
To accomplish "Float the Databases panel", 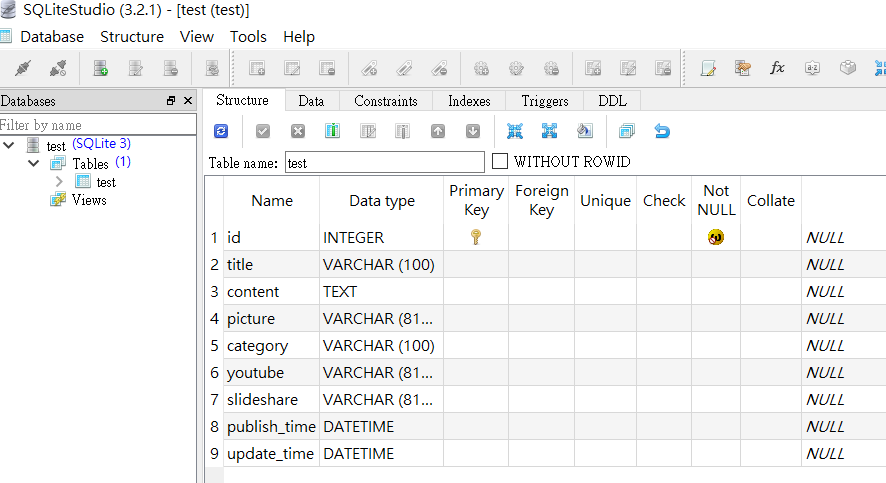I will coord(171,101).
